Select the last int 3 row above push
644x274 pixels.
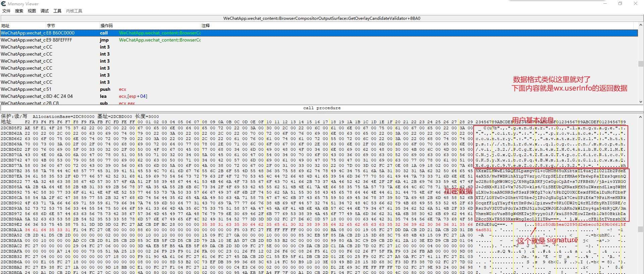[x=319, y=82]
